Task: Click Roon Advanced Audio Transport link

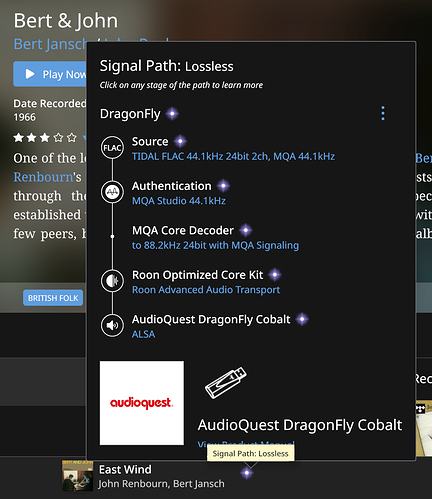Action: tap(206, 290)
